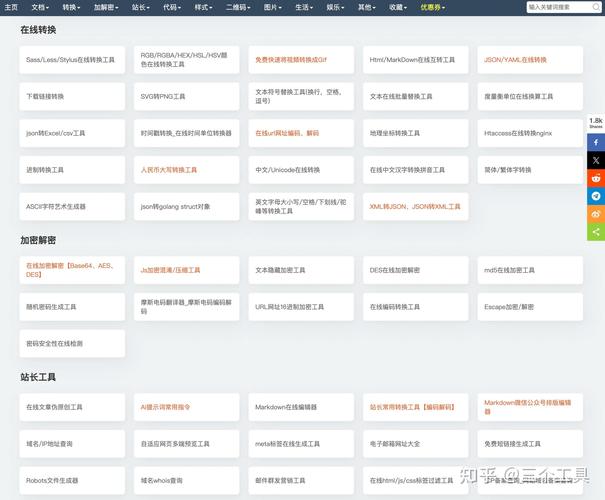
Task: Open 在线文章伪原创工具 card
Action: pos(72,407)
